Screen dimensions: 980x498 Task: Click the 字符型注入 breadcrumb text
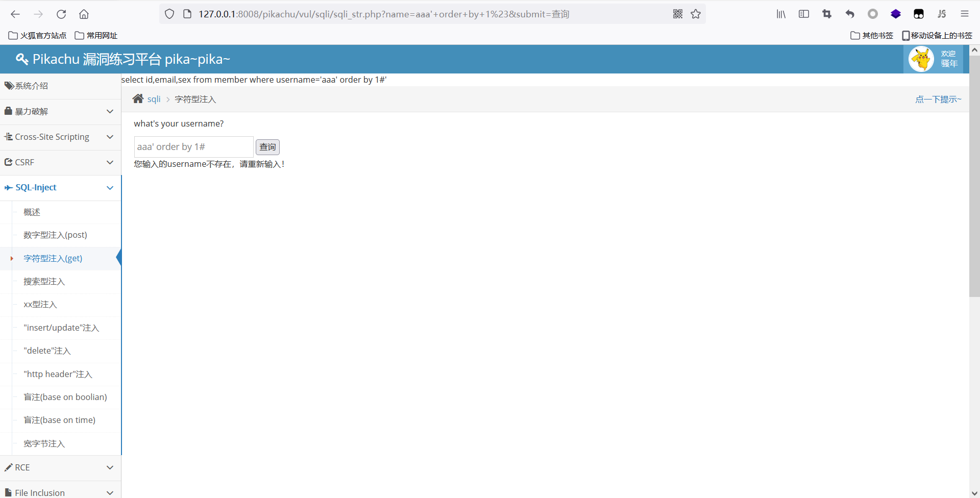(x=195, y=99)
